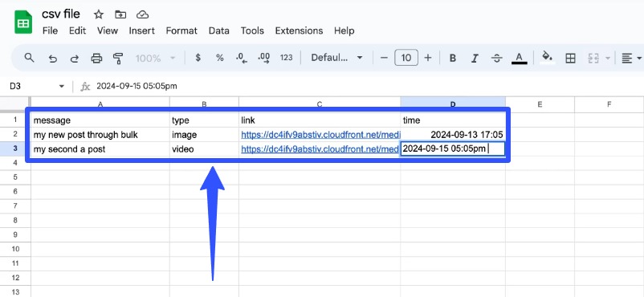Select the 'type' header cell

(204, 120)
